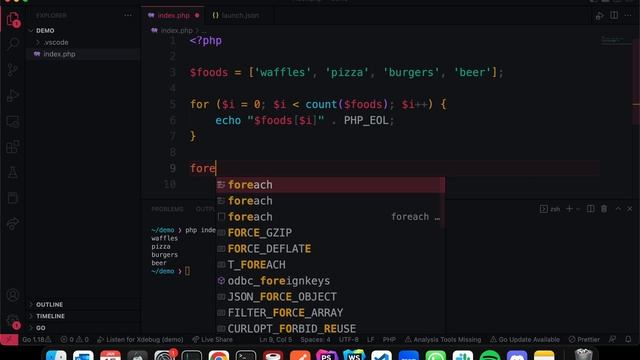Viewport: 640px width, 360px height.
Task: Open the Source Control view
Action: tap(13, 70)
